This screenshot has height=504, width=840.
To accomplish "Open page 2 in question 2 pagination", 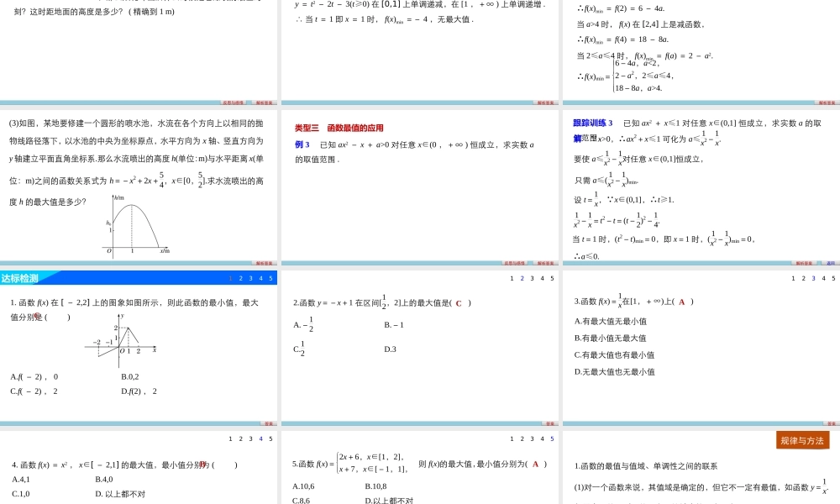I will [x=522, y=278].
